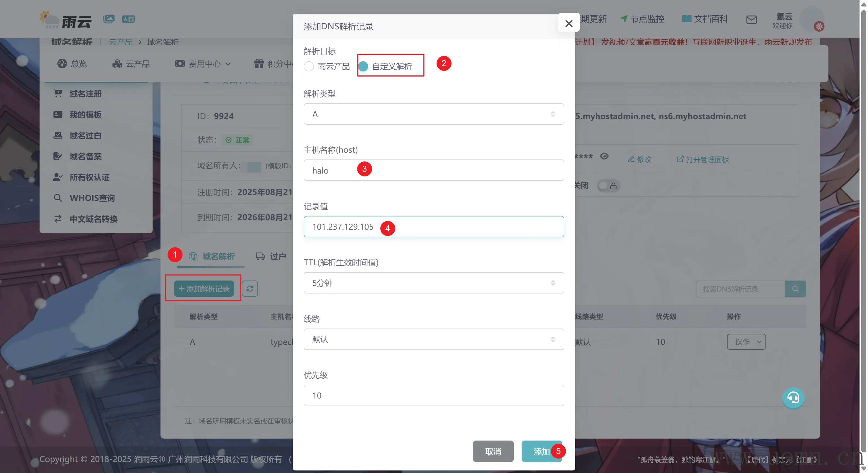The height and width of the screenshot is (473, 868).
Task: Select the 雨云产品 radio option
Action: [309, 66]
